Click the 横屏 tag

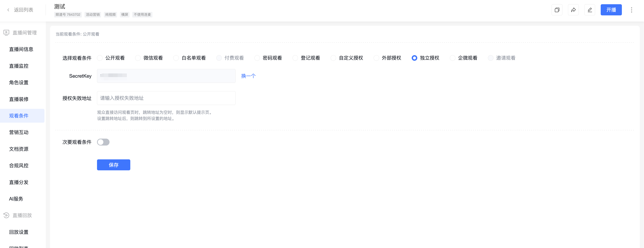(125, 14)
